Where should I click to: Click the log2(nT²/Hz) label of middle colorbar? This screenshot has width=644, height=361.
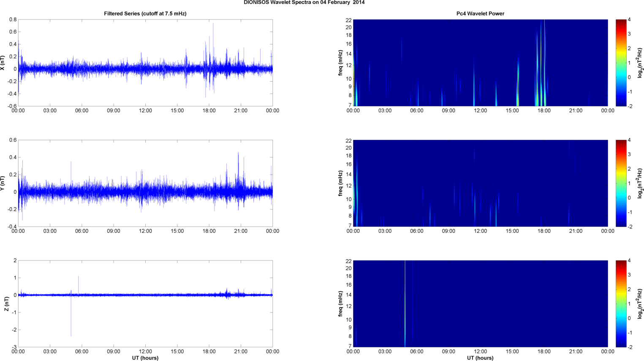640,183
